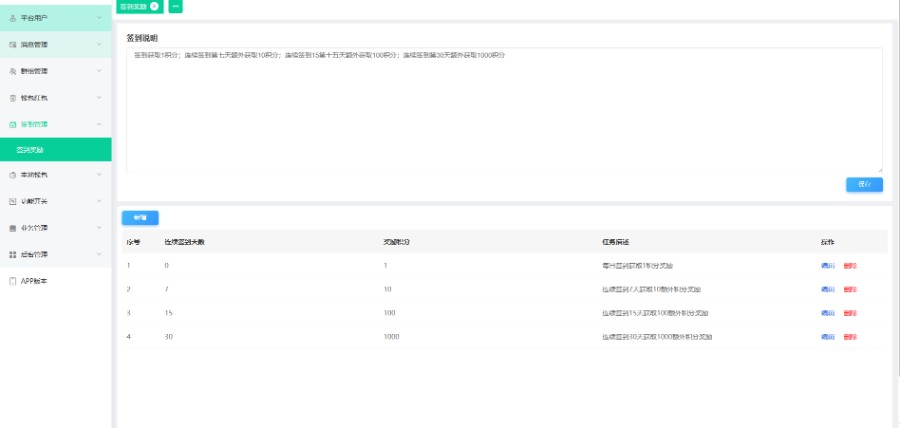Delete the 连续签到15天 row
This screenshot has height=428, width=900.
(850, 313)
